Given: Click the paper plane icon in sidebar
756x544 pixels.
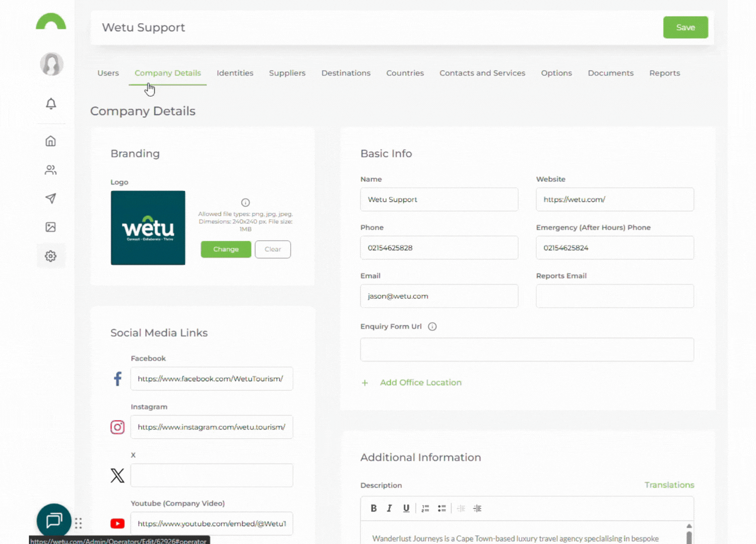Looking at the screenshot, I should [x=51, y=198].
